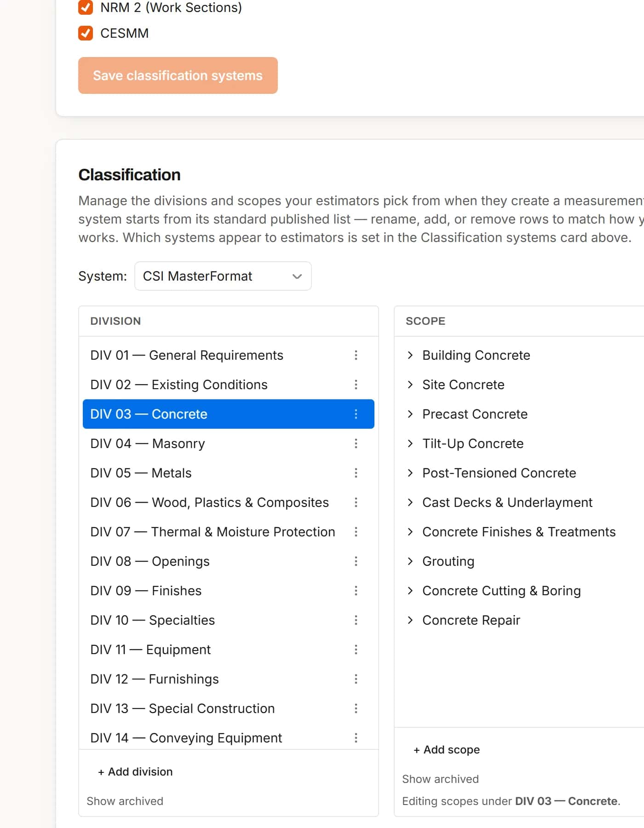The image size is (644, 828).
Task: Select the highlighted DIV 03 — Concrete row
Action: (228, 414)
